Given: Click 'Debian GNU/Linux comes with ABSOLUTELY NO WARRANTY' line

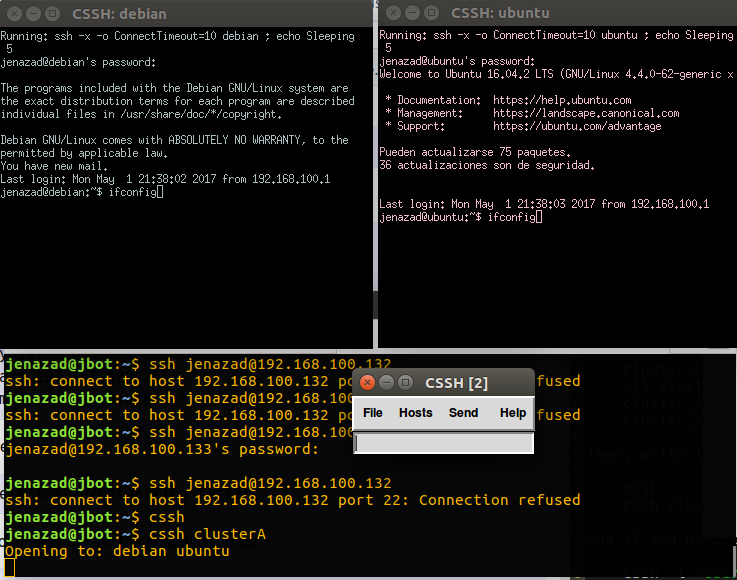Looking at the screenshot, I should coord(174,140).
